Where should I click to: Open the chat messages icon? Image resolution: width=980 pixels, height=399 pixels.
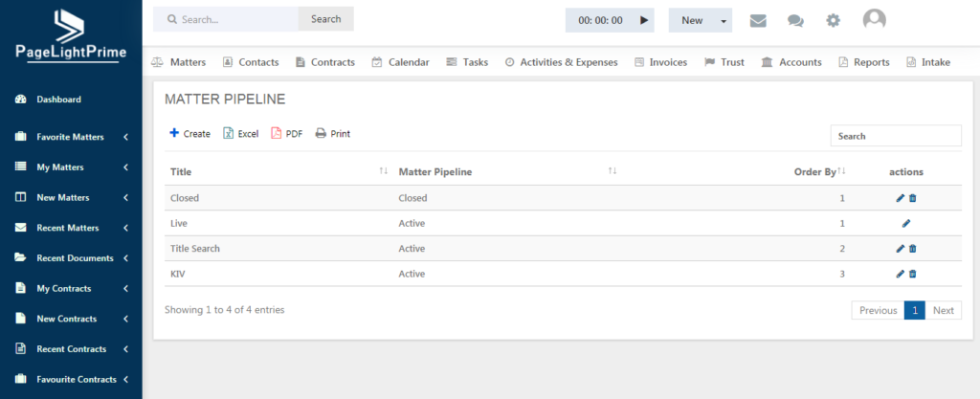click(x=795, y=21)
